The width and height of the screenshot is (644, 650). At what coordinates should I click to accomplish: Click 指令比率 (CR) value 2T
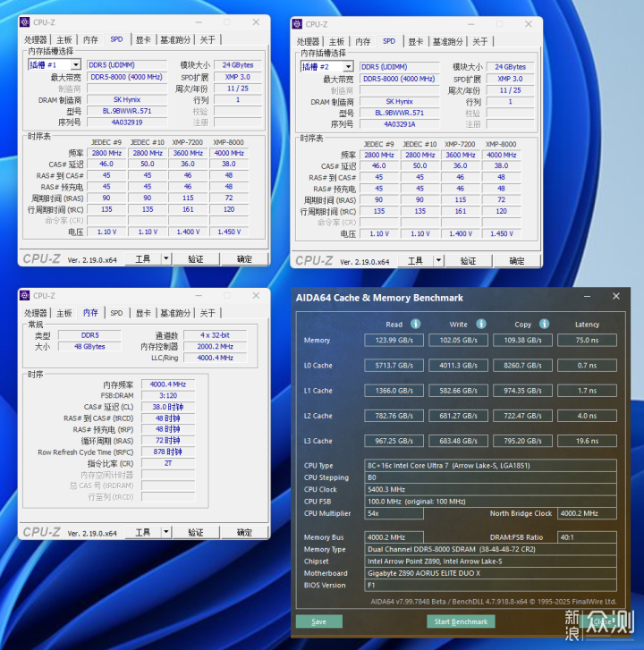click(168, 463)
